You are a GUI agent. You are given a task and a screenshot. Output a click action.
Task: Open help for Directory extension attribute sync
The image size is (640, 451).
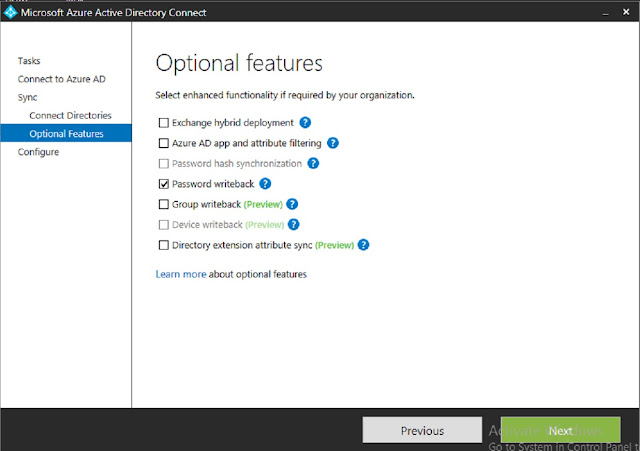click(363, 245)
